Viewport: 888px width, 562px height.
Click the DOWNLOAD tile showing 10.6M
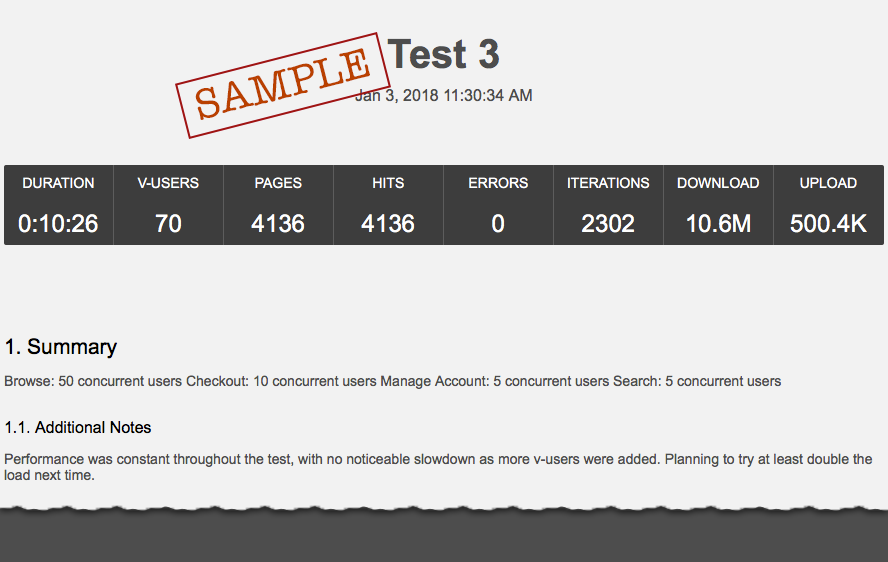[x=718, y=205]
